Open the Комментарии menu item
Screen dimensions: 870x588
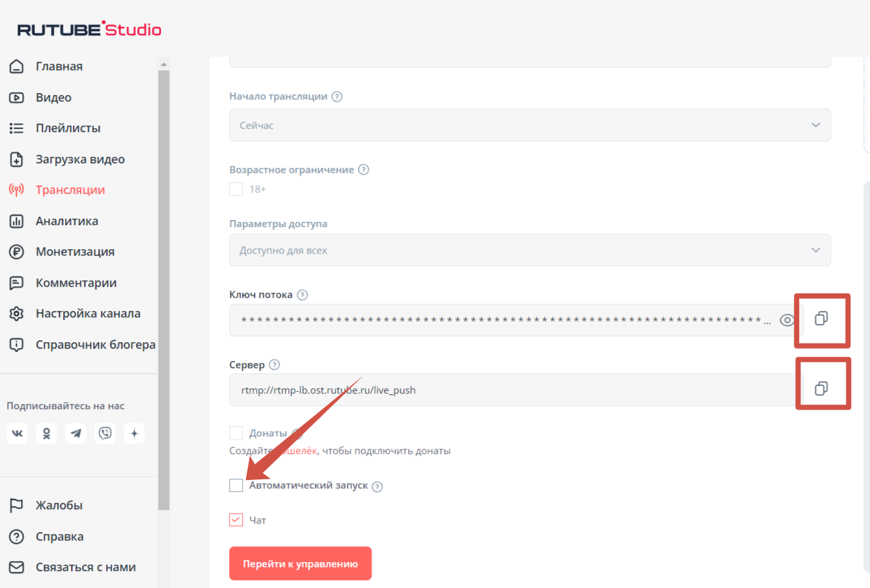coord(76,283)
